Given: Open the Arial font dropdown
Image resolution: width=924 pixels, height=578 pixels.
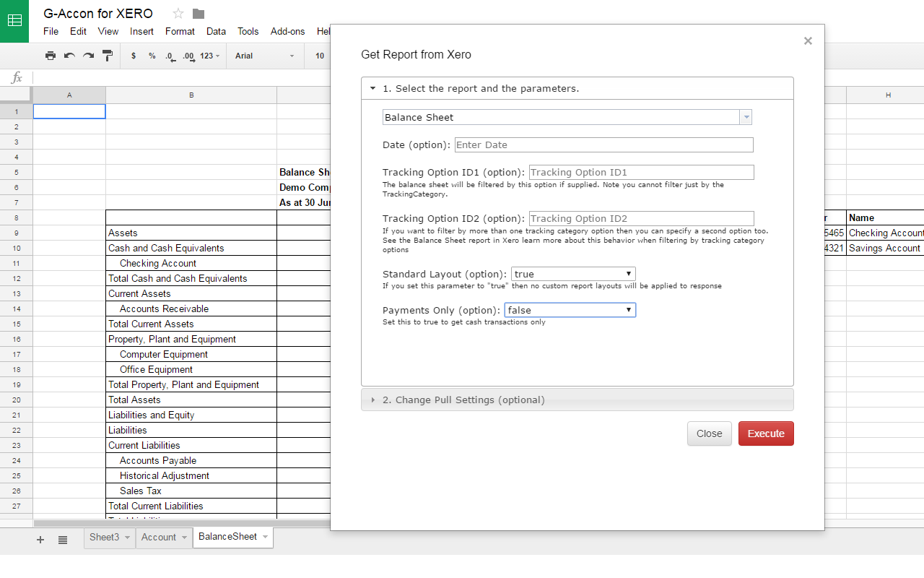Looking at the screenshot, I should (x=265, y=56).
